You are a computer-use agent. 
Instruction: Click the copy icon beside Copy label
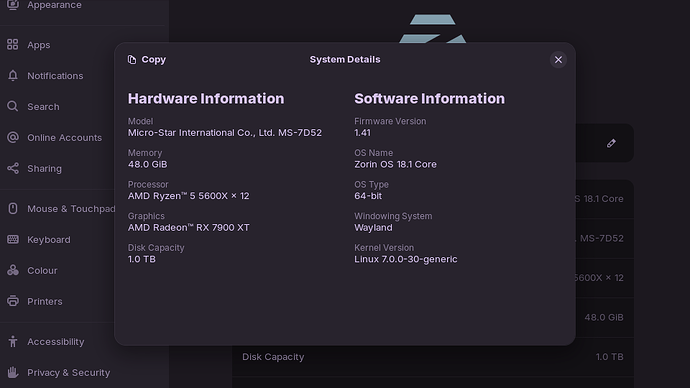pos(132,59)
